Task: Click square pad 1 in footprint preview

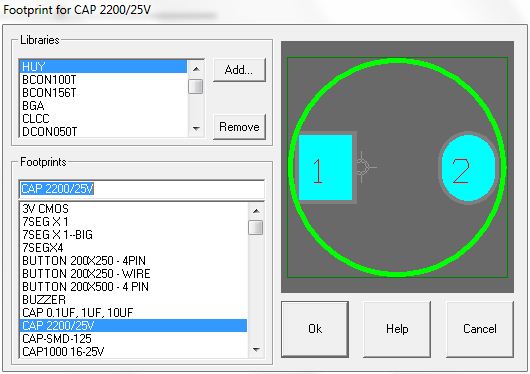Action: 326,167
